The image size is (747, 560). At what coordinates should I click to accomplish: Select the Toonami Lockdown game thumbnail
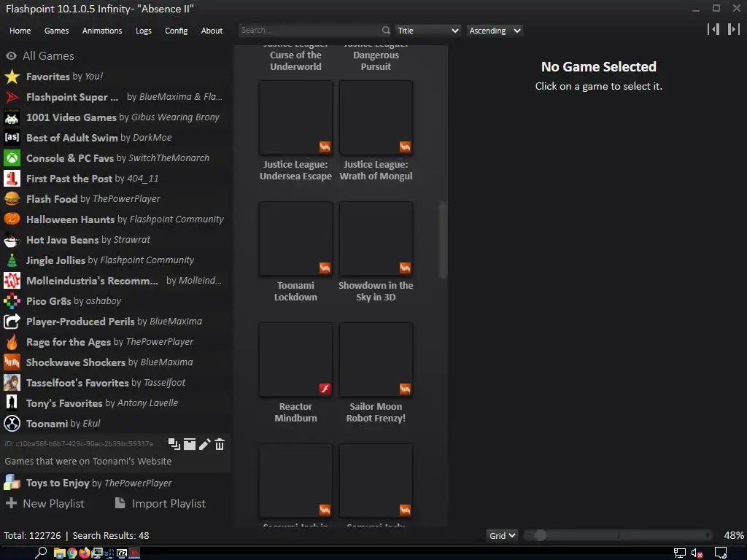(x=296, y=238)
